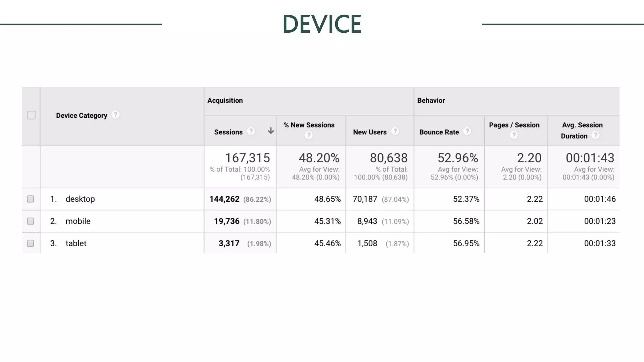Click help icon beside Avg. Session Duration
644x362 pixels.
pos(595,135)
